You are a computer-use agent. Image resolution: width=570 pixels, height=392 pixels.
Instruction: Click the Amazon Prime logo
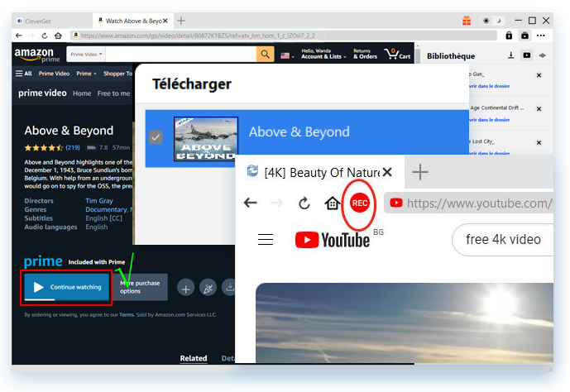tap(37, 55)
